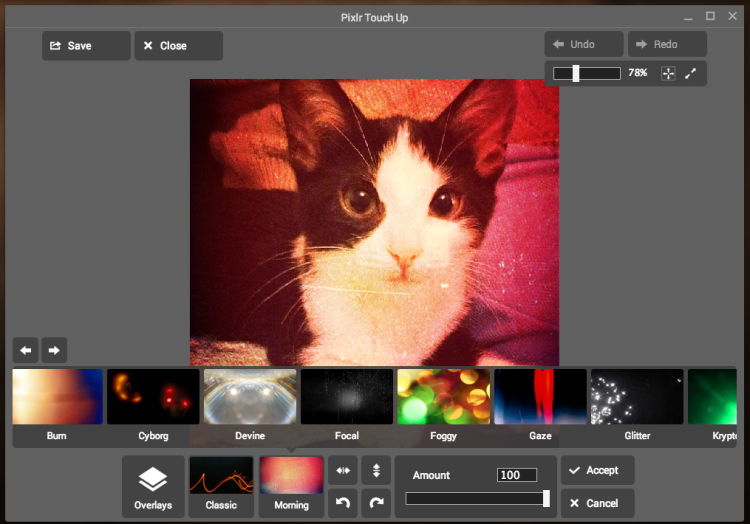This screenshot has width=750, height=524.
Task: Apply the Focal overlay
Action: (347, 397)
